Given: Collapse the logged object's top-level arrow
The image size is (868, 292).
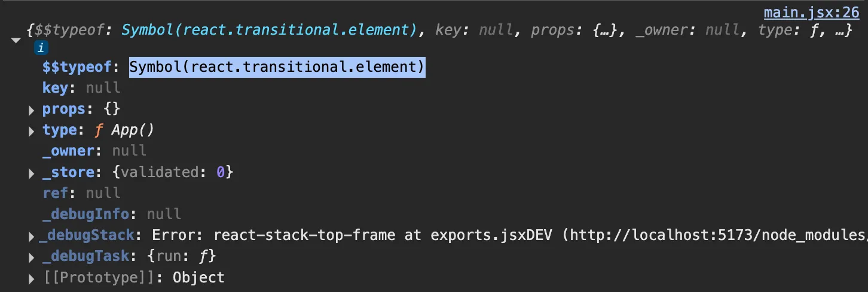Looking at the screenshot, I should [15, 39].
